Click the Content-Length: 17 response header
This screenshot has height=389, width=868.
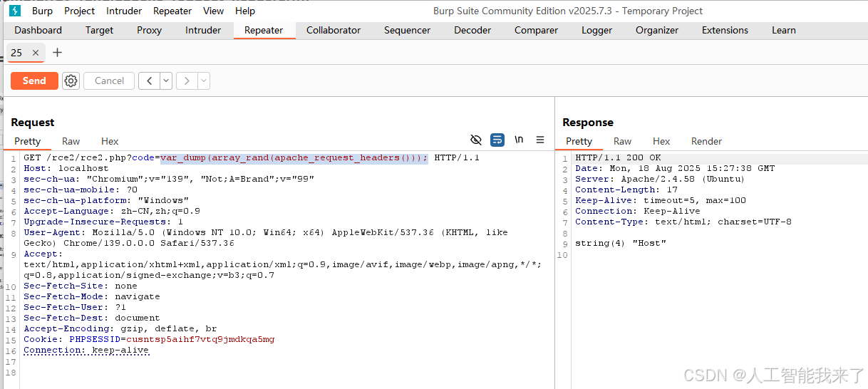pyautogui.click(x=626, y=190)
